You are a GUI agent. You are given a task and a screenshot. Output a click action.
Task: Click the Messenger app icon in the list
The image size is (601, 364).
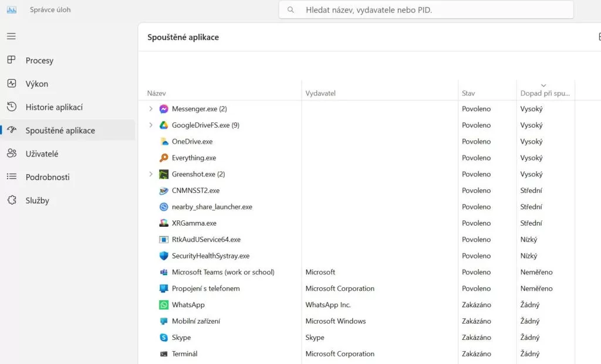click(x=164, y=109)
